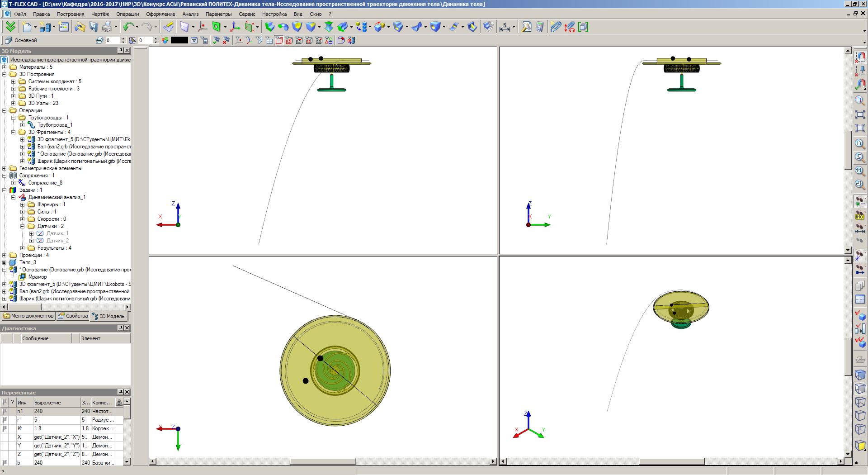Toggle the flag for variable b

(5, 463)
